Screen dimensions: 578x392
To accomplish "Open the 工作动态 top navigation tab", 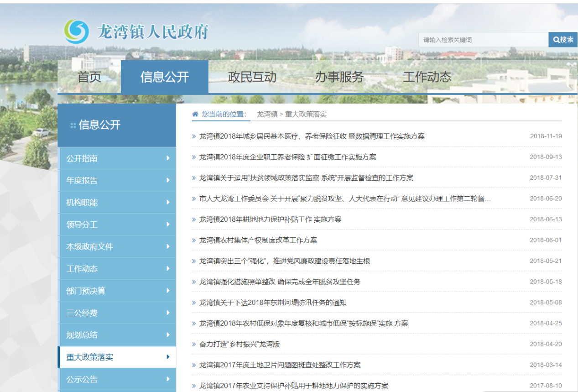I will tap(427, 77).
